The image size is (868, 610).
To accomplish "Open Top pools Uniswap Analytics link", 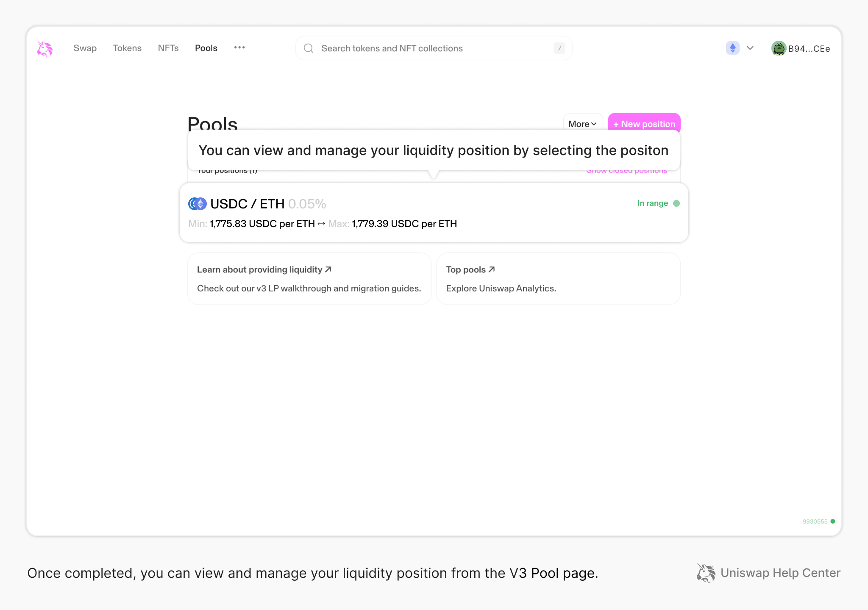I will (x=470, y=269).
